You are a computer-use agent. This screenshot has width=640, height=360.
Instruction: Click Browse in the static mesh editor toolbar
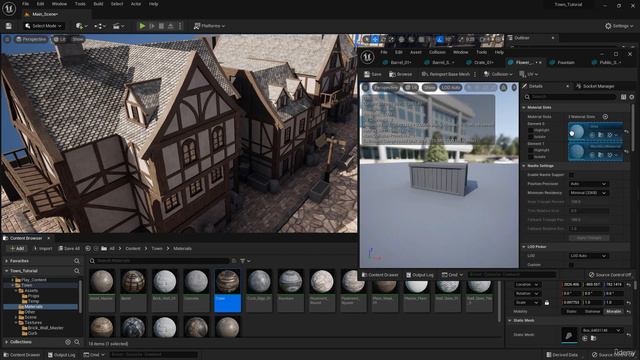(400, 74)
